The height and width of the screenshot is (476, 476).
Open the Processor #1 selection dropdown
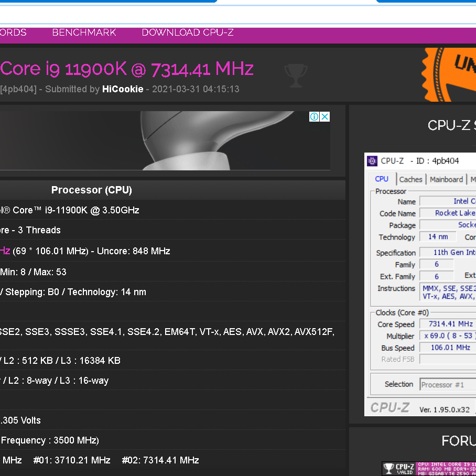pyautogui.click(x=448, y=385)
